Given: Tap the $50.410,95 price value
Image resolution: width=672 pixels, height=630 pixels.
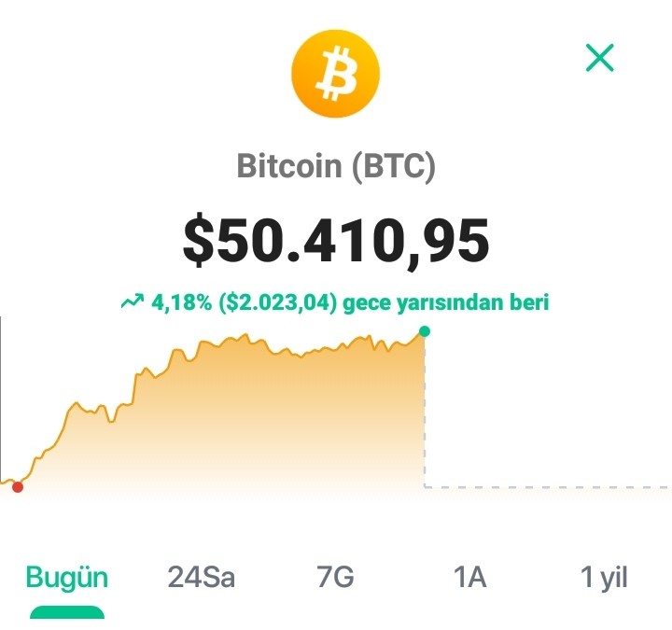Looking at the screenshot, I should coord(336,240).
